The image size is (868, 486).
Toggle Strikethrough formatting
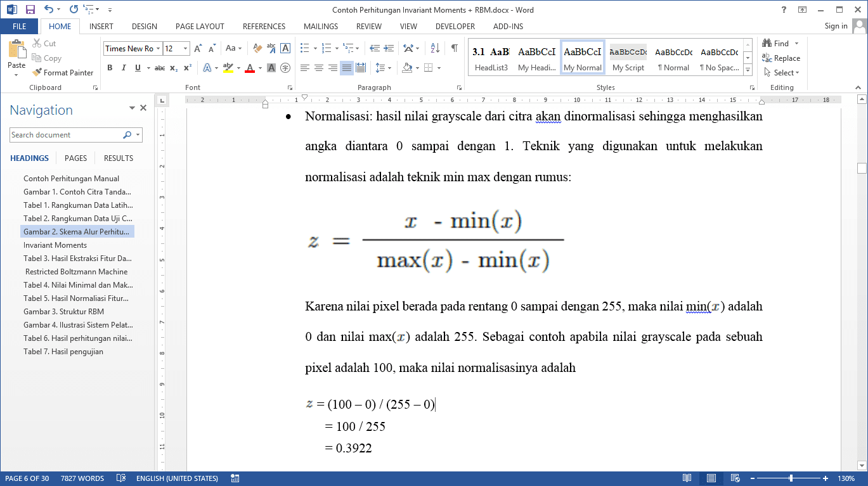pyautogui.click(x=159, y=68)
